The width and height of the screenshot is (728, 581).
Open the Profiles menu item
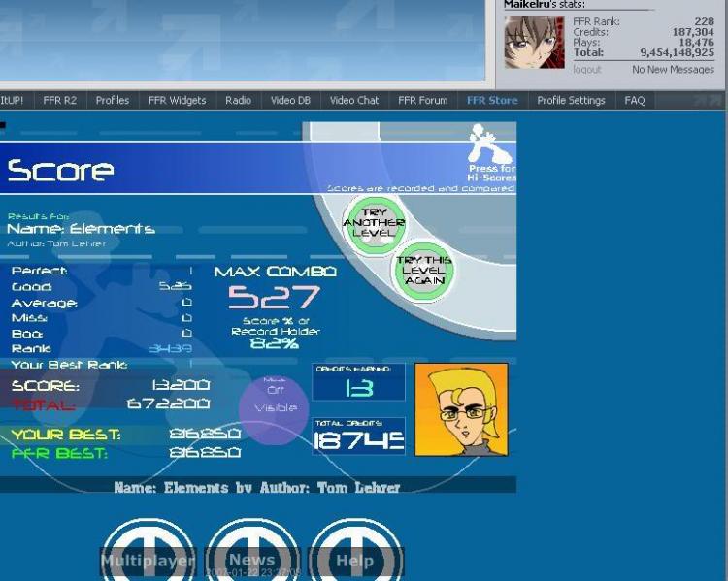click(113, 100)
